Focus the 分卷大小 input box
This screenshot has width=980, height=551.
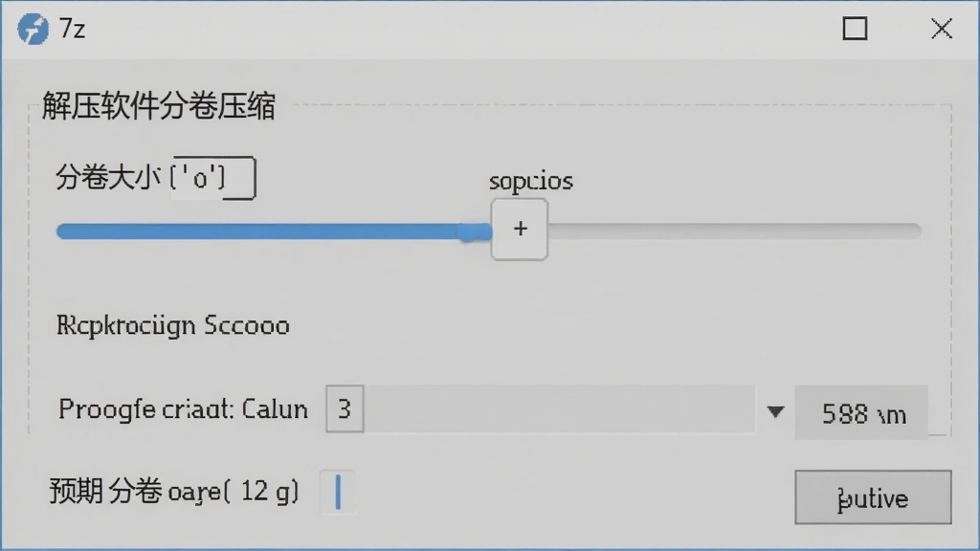pyautogui.click(x=212, y=178)
